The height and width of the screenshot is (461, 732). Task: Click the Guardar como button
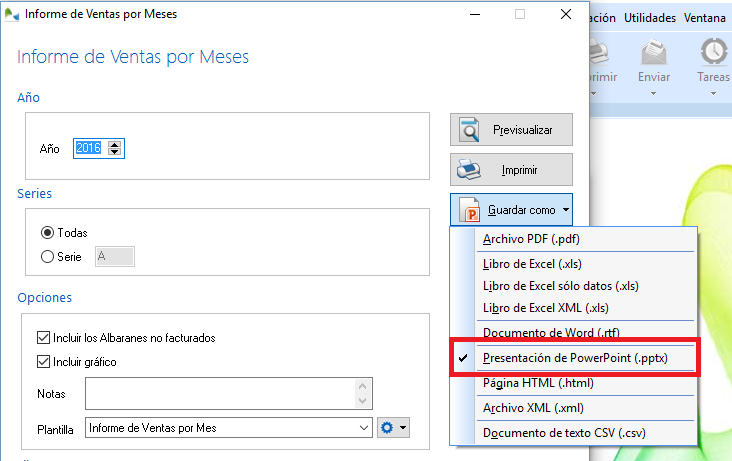point(511,210)
